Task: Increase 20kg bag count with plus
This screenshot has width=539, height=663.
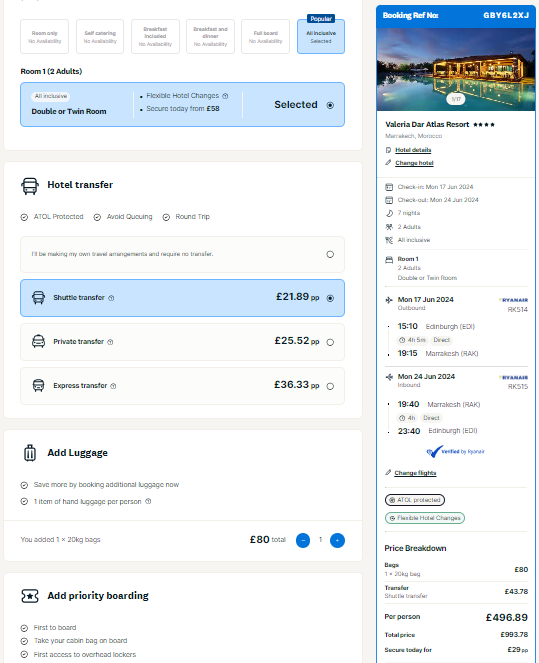Action: pos(337,540)
